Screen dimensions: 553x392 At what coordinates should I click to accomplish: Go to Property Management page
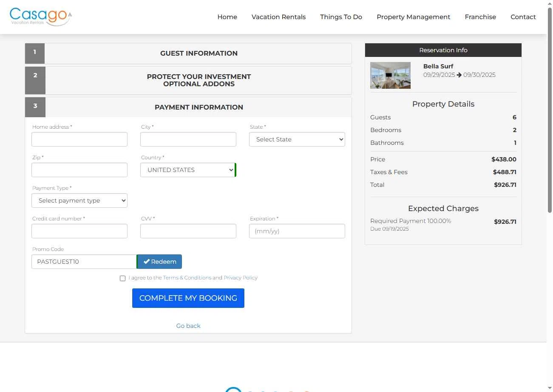(413, 17)
